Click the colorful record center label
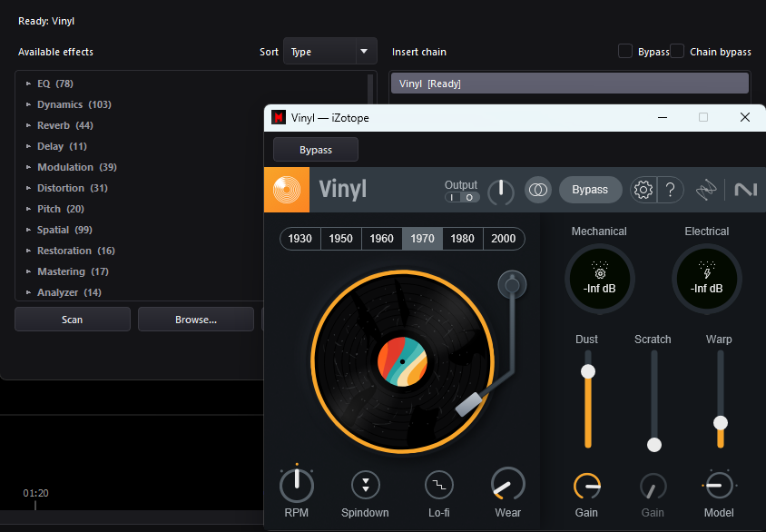Viewport: 766px width, 532px height. click(x=403, y=361)
